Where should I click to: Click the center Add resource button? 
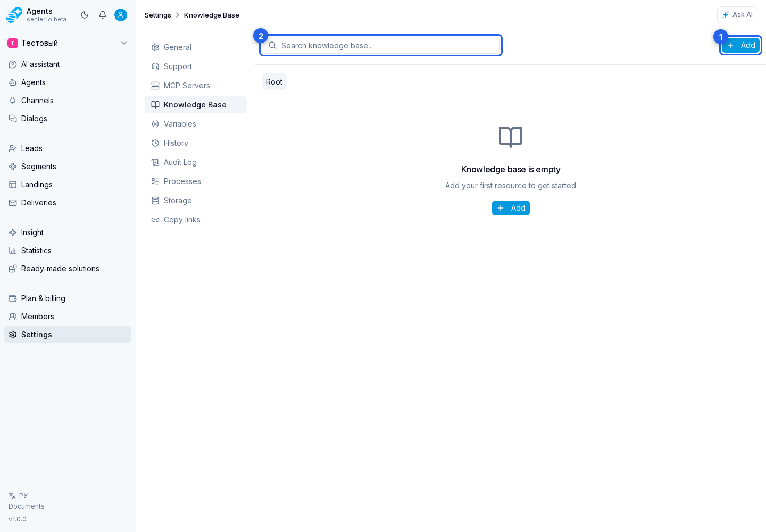pos(511,208)
